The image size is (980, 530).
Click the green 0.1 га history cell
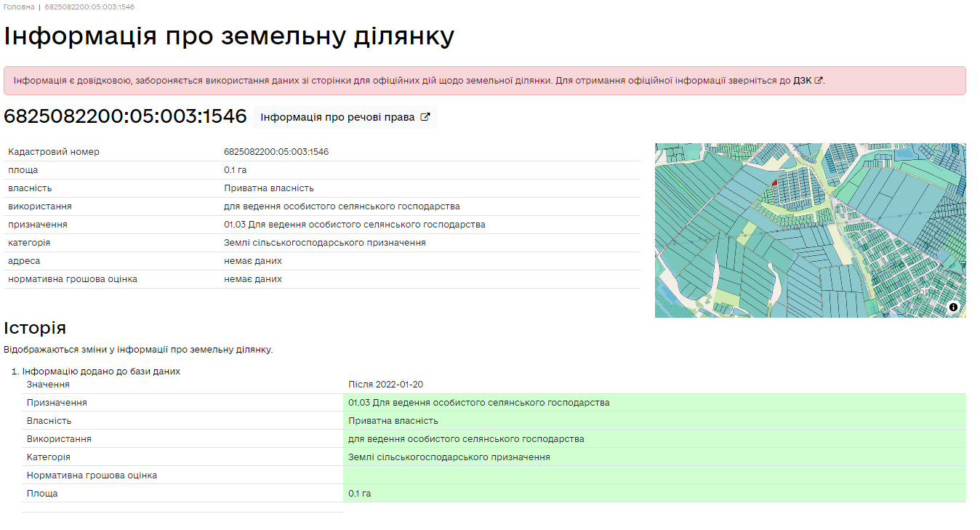point(360,494)
